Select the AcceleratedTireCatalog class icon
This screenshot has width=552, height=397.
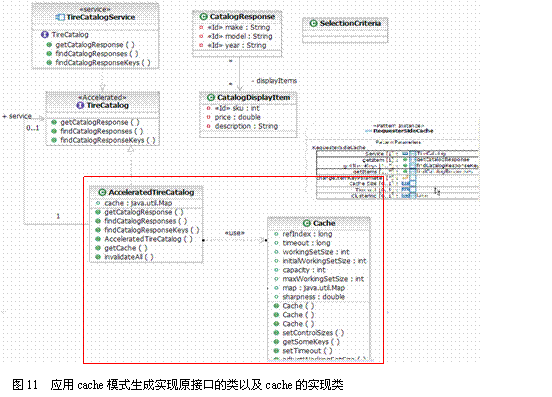102,192
